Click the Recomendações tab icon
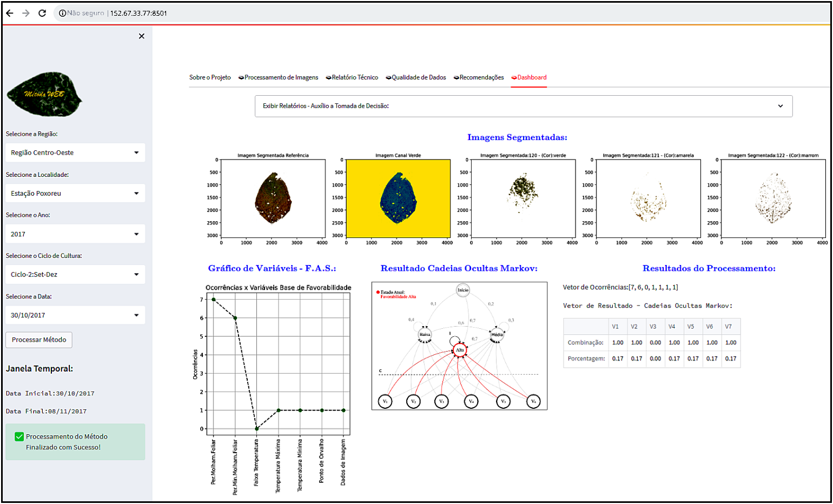Screen dimensions: 833x504 click(x=455, y=77)
